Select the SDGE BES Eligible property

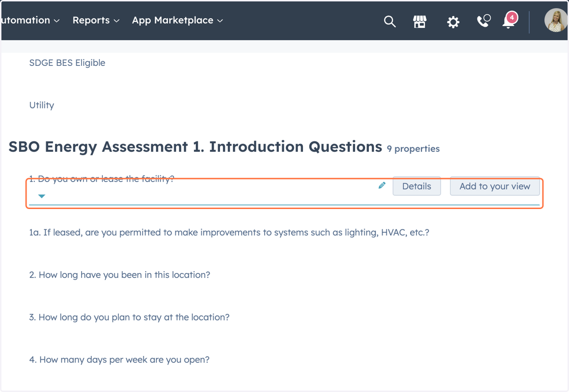pyautogui.click(x=67, y=63)
